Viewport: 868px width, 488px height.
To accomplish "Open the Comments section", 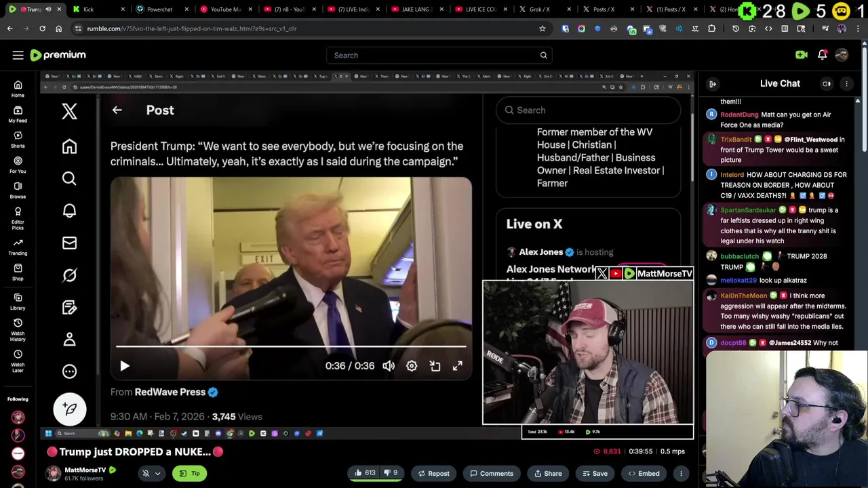I will [492, 474].
